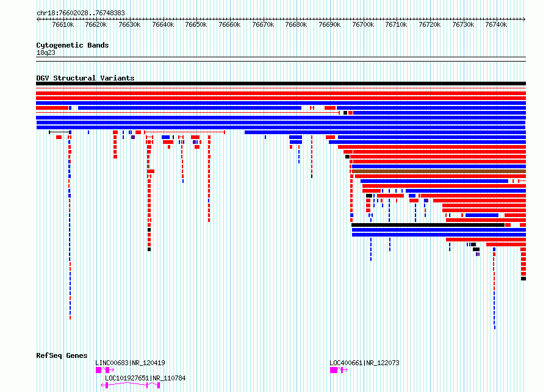
Task: Open the LINC00683|NR_120419 gene label
Action: coord(130,363)
